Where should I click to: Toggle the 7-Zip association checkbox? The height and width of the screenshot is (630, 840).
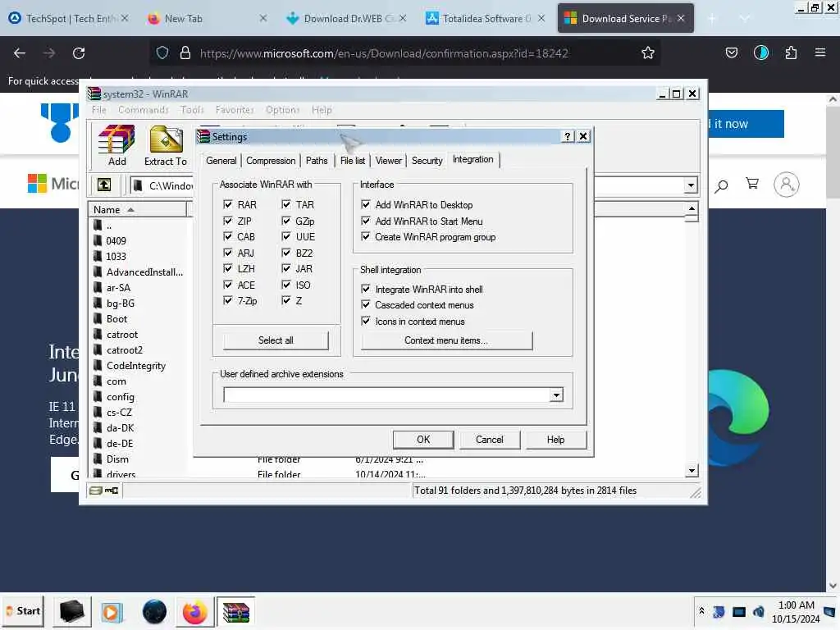point(228,300)
